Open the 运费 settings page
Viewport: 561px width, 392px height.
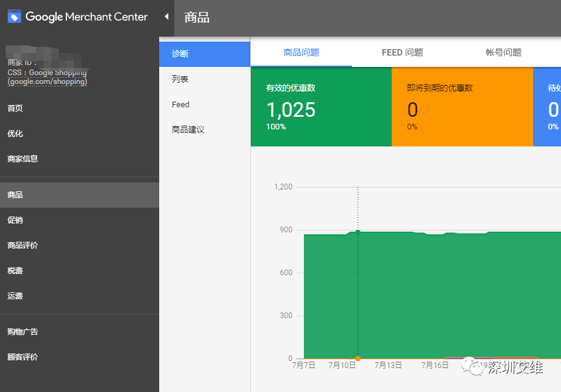coord(15,295)
